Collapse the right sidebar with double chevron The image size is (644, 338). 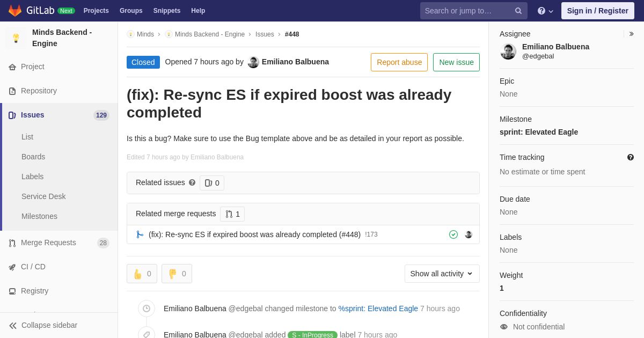631,34
